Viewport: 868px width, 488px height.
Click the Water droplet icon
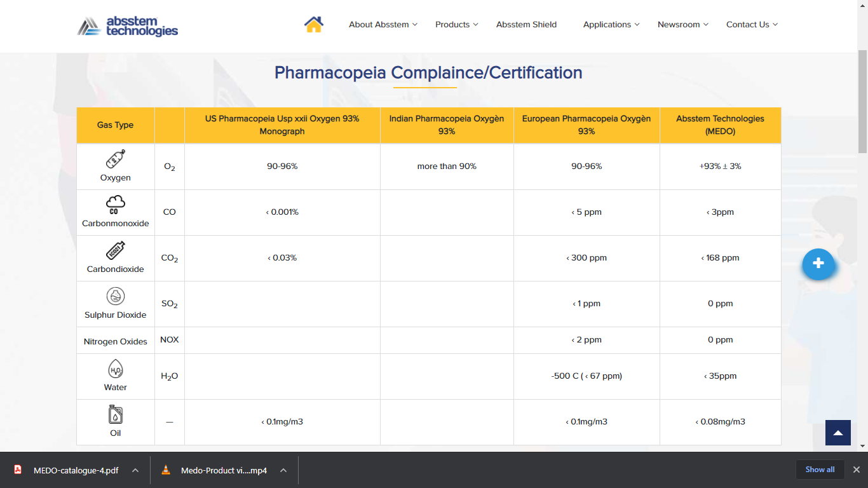coord(115,369)
